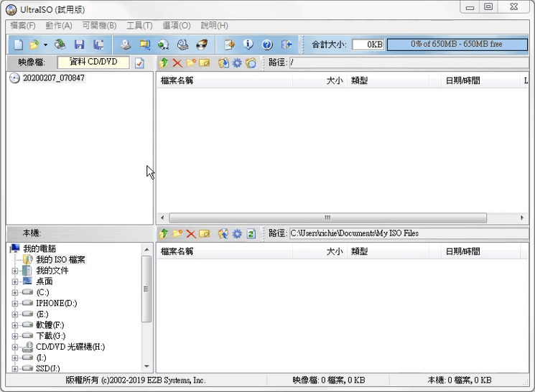The height and width of the screenshot is (392, 535).
Task: Expand the 我的文件 tree node
Action: click(x=14, y=271)
